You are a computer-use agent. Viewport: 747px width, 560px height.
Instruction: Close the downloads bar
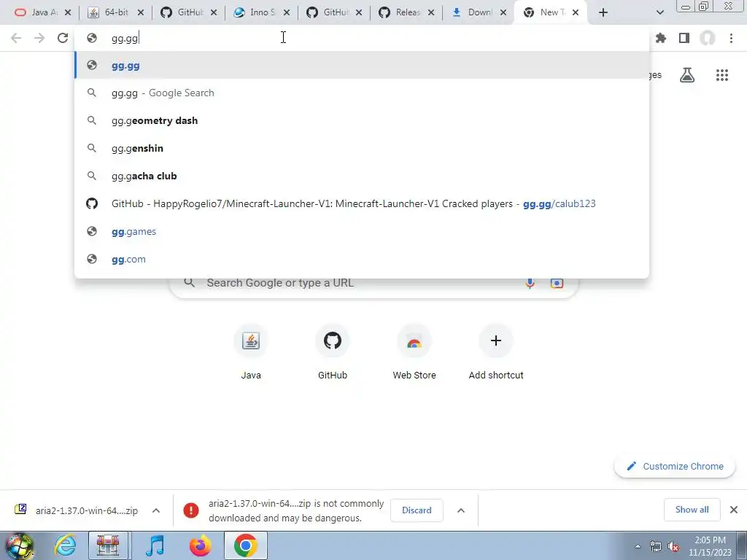click(734, 510)
